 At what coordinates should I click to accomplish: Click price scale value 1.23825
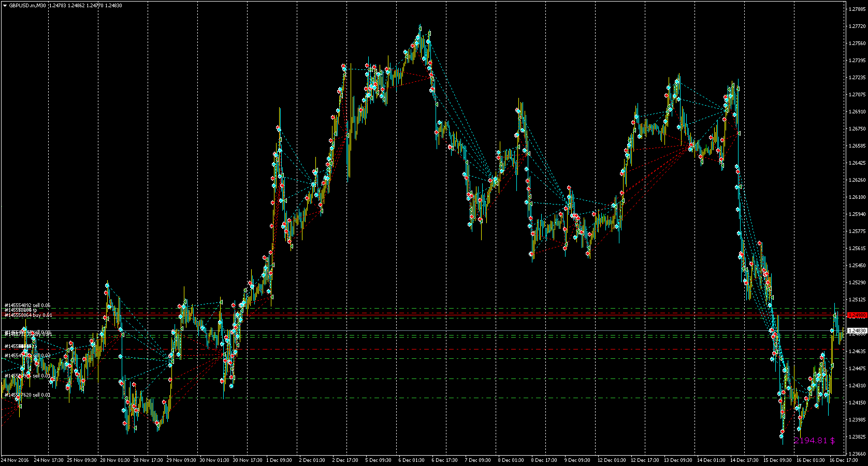pos(858,437)
